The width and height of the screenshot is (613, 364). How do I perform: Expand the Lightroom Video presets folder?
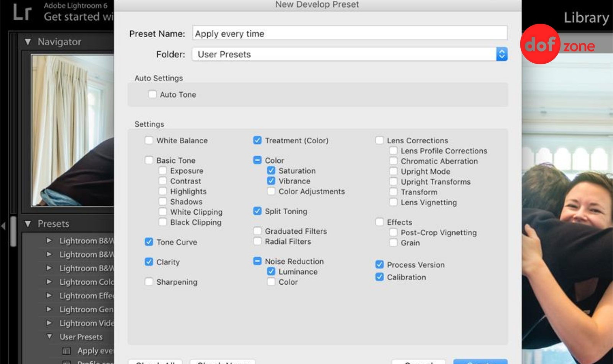49,323
